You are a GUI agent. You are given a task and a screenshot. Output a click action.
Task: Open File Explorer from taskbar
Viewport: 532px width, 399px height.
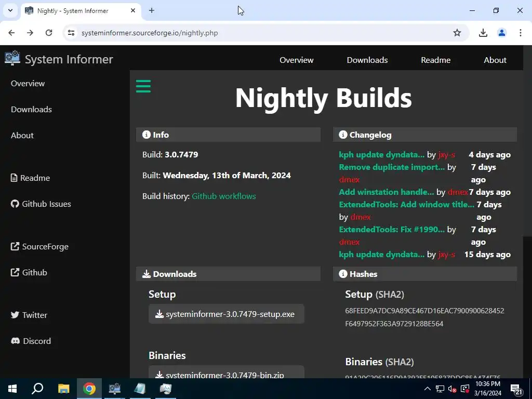(63, 389)
